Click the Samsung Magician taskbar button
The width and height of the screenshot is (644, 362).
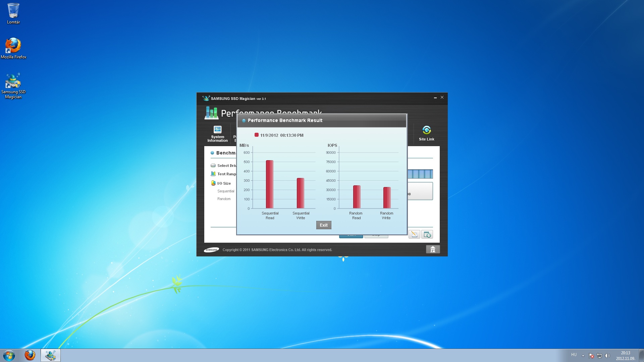[x=51, y=355]
